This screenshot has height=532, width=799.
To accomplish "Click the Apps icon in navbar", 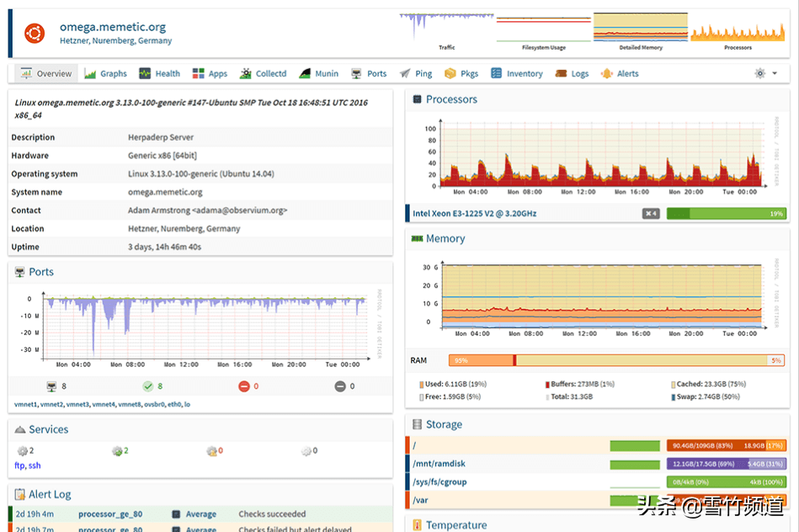I will pos(199,74).
